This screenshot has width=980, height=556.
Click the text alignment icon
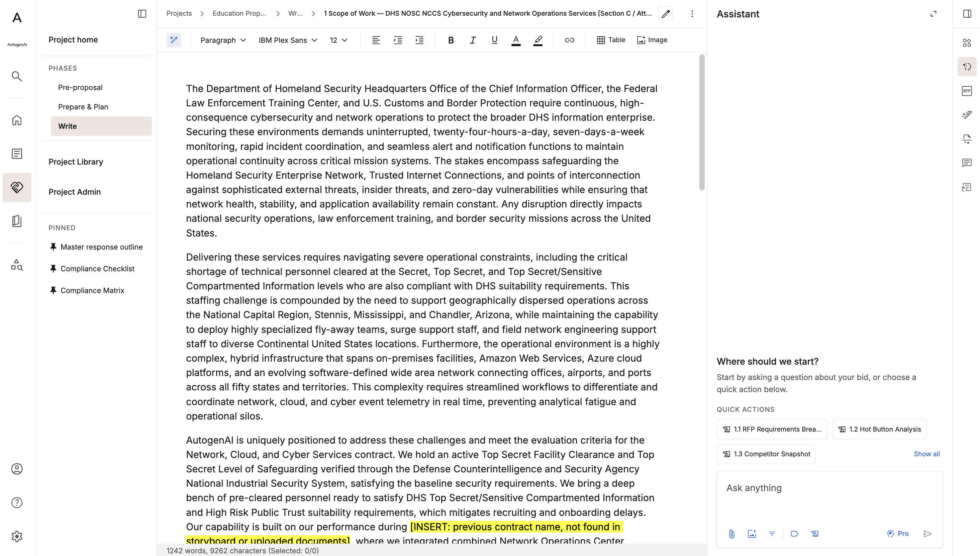(376, 40)
